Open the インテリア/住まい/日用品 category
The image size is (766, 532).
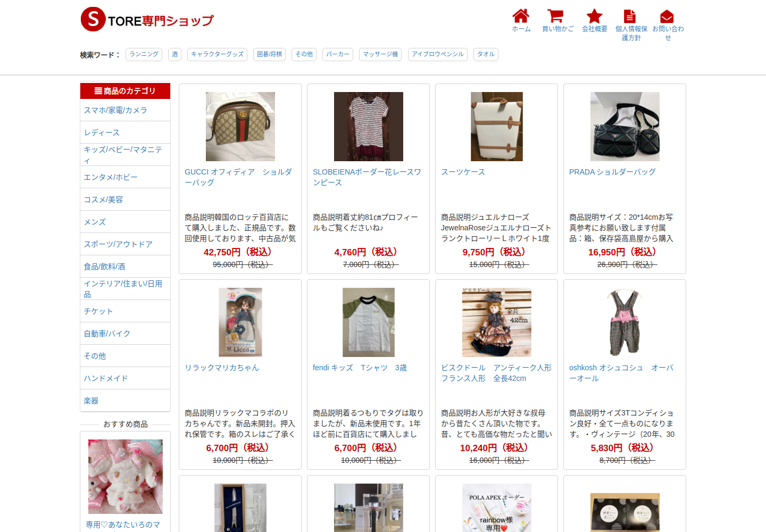[125, 289]
